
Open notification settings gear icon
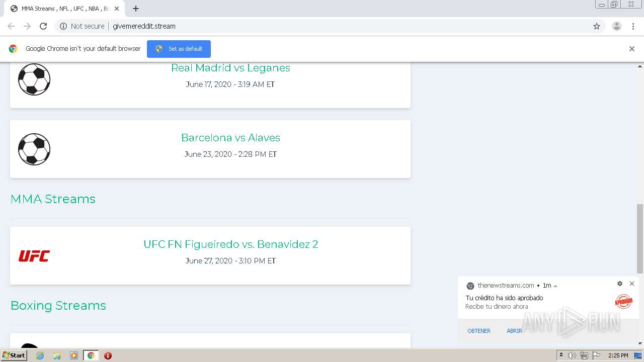coord(620,284)
